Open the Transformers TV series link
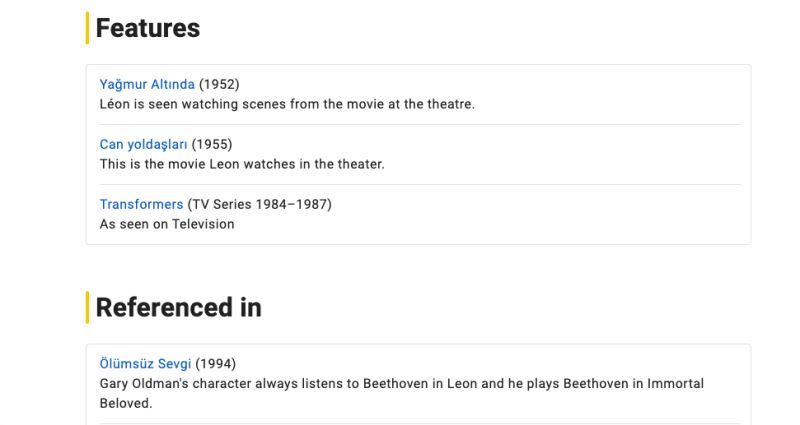Viewport: 800px width, 425px height. [x=141, y=204]
